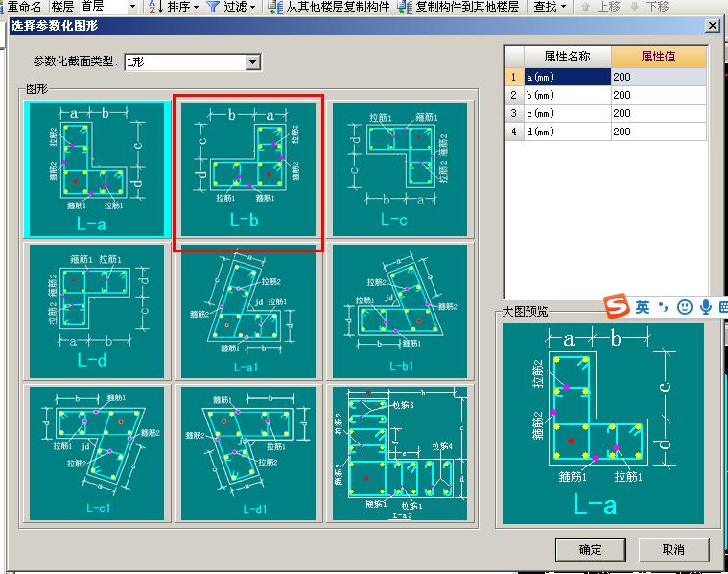Select the L-d1 angled section thumbnail
The image size is (728, 574).
pos(247,453)
